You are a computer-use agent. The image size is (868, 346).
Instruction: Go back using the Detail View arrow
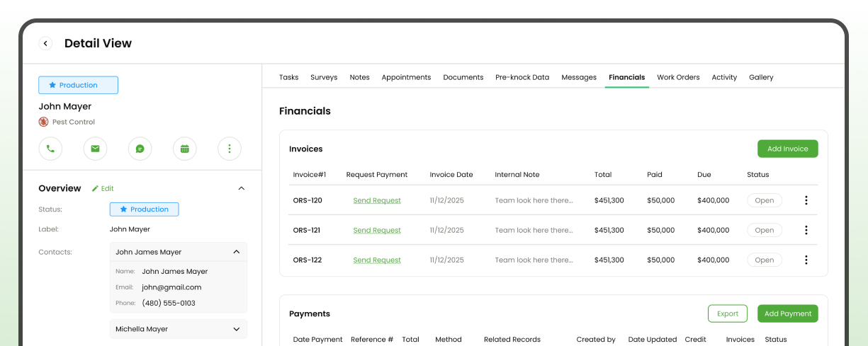(x=45, y=43)
